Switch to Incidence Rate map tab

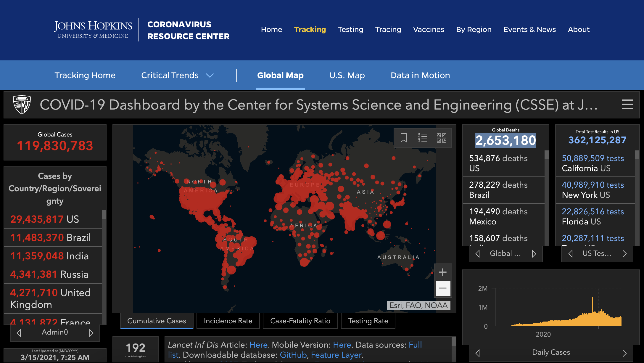(228, 321)
